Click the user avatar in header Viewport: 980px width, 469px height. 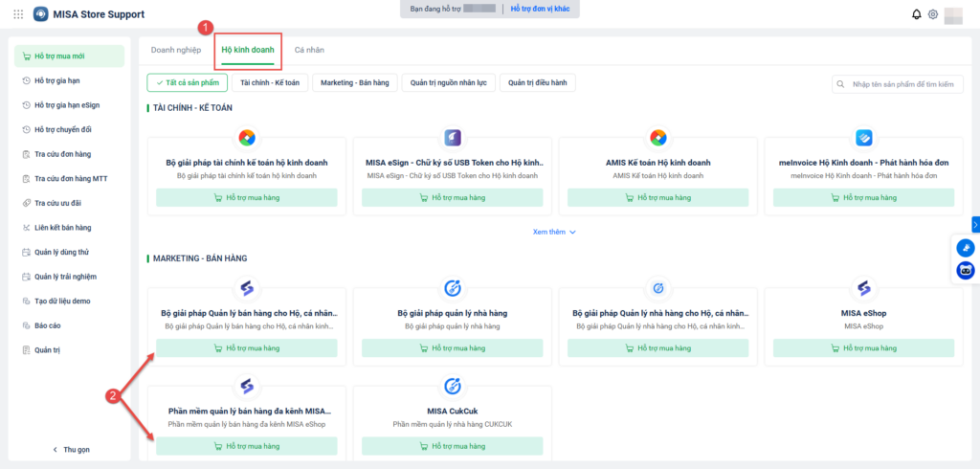point(953,15)
